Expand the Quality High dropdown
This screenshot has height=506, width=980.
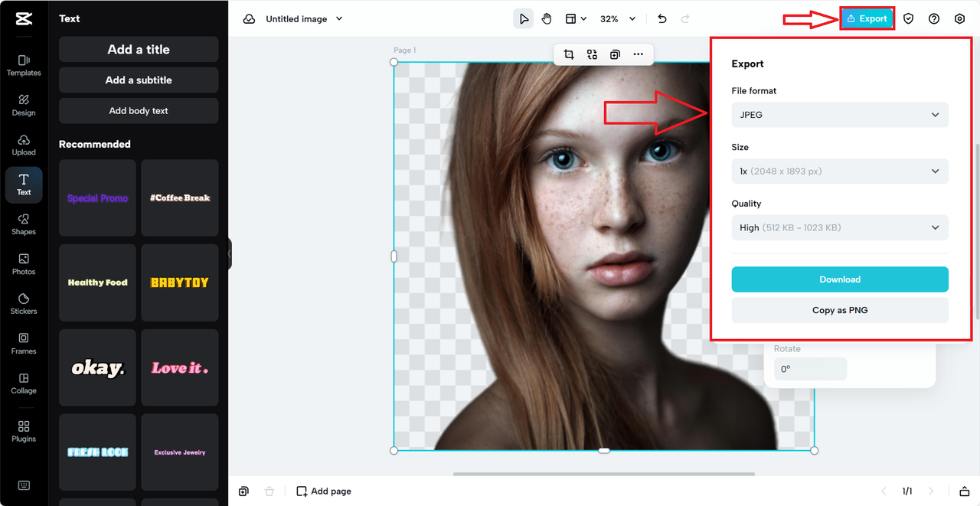click(x=840, y=227)
